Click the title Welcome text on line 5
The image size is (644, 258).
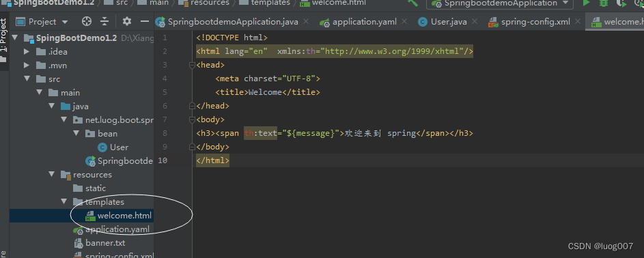point(266,92)
